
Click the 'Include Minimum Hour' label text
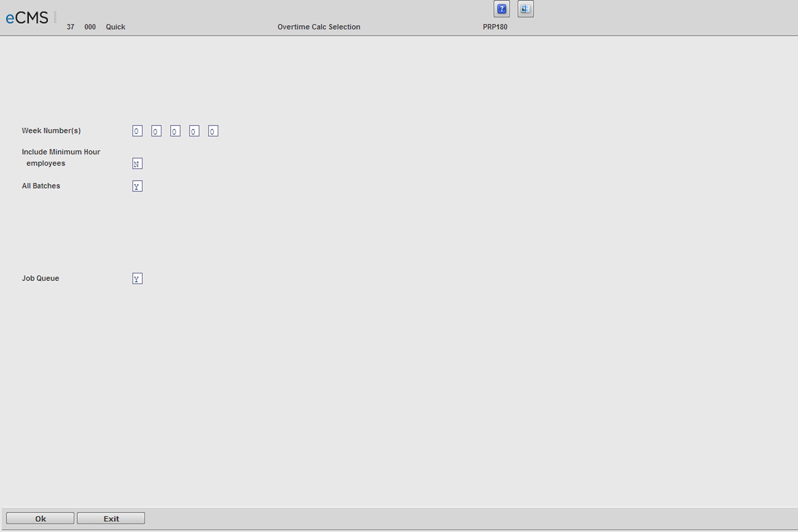[61, 152]
